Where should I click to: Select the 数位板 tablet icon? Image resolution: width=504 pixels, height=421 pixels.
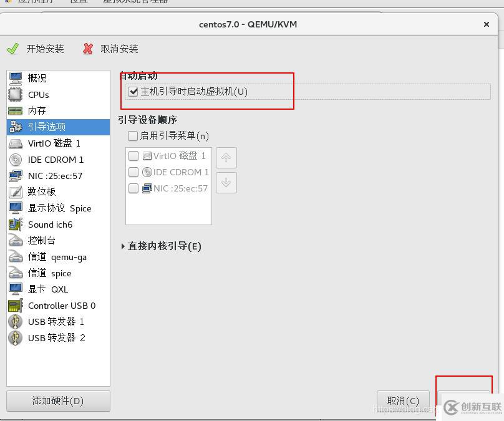16,192
